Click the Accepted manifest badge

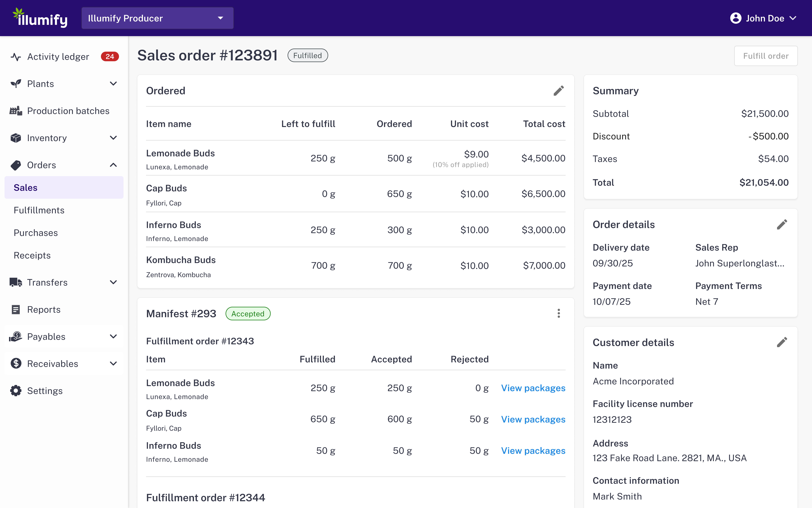click(248, 313)
